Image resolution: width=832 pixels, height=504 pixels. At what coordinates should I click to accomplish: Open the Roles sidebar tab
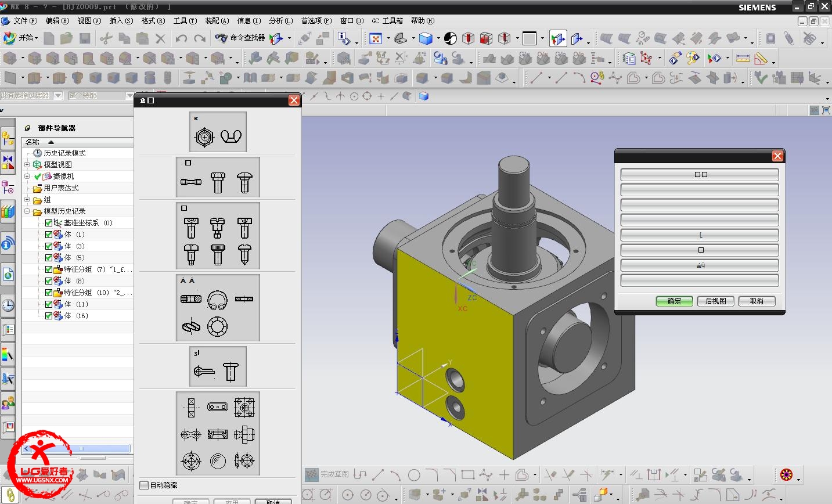click(8, 402)
